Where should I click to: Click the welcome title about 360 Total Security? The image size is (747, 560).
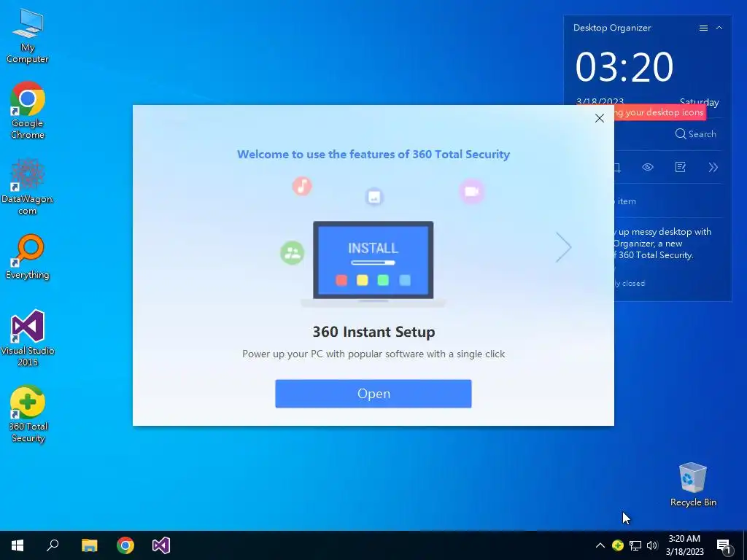pyautogui.click(x=373, y=155)
